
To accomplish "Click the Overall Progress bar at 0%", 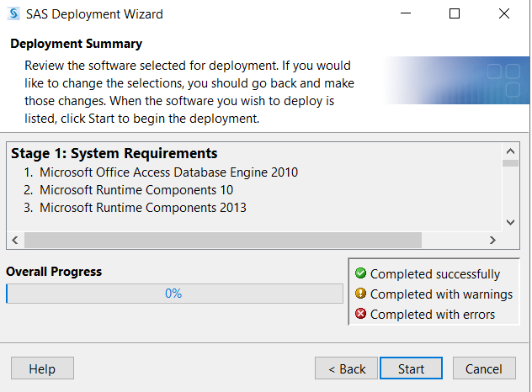I will 175,294.
